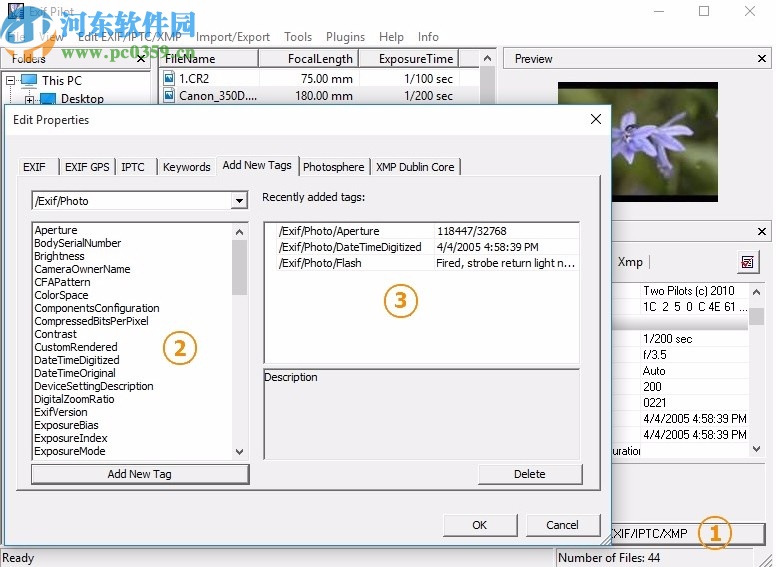
Task: Select ExifVersion in the tag list
Action: (x=61, y=412)
